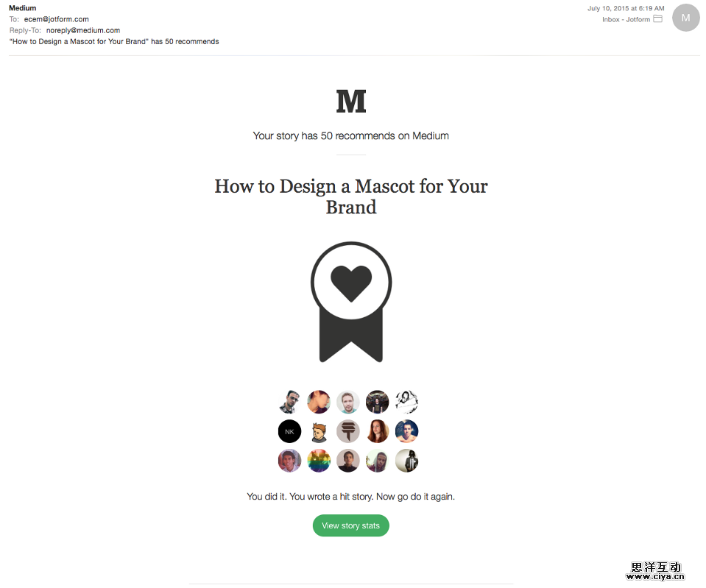Click the Inbox - Jotform mailbox label
Viewport: 706px width, 588px height.
626,19
